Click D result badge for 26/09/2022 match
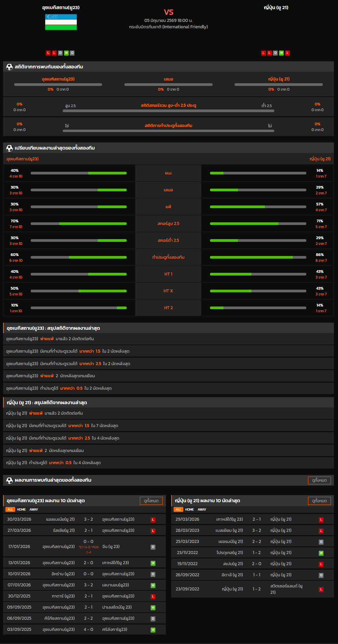The height and width of the screenshot is (644, 338). pos(321,575)
